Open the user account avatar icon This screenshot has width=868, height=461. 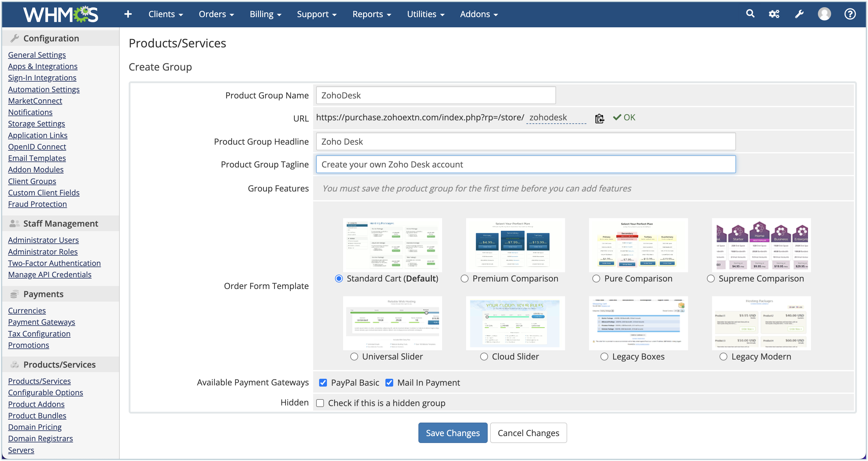824,14
